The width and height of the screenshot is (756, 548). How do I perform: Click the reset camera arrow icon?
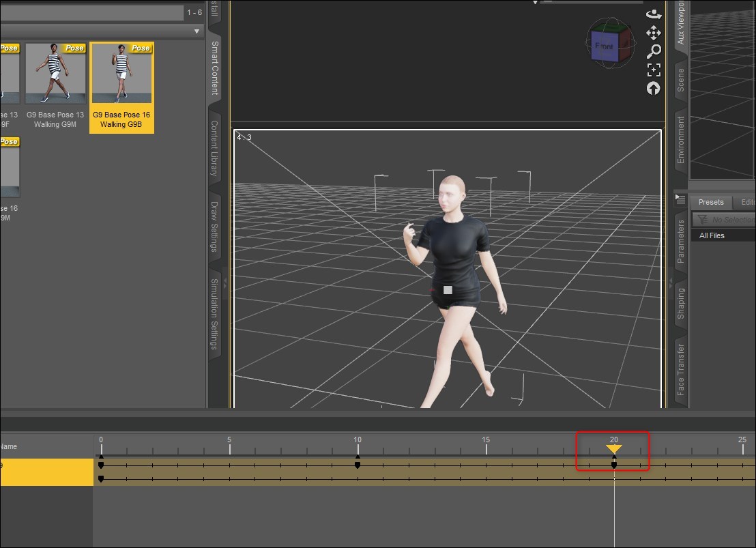point(653,88)
